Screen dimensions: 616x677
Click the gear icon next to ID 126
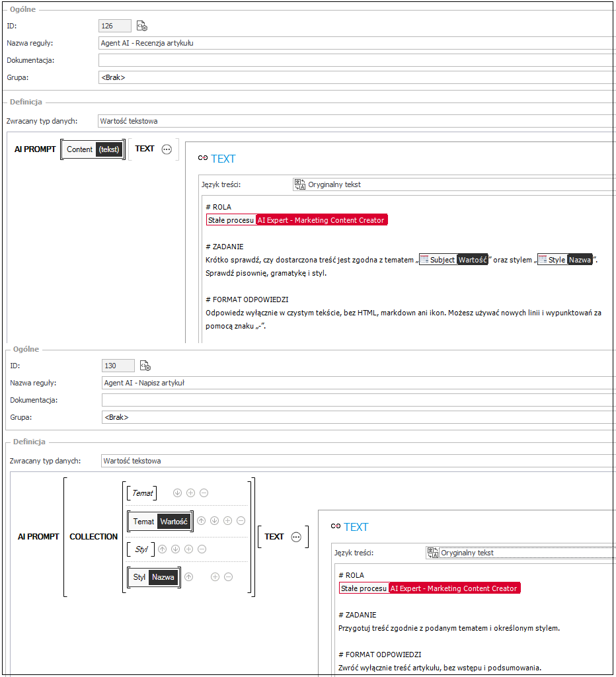coord(142,26)
